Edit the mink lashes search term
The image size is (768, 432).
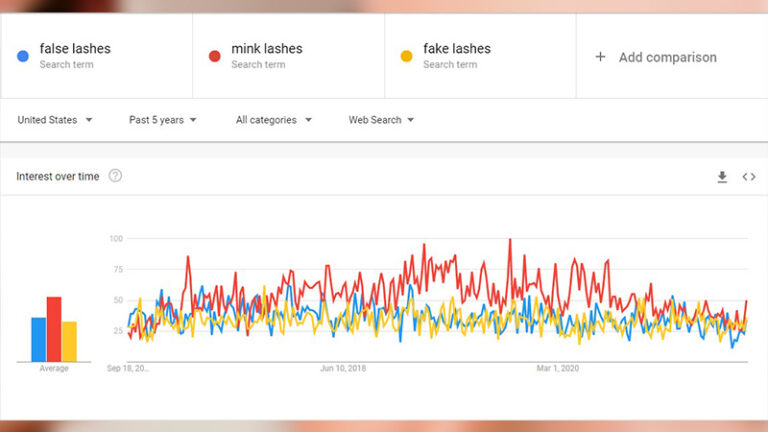[x=266, y=49]
